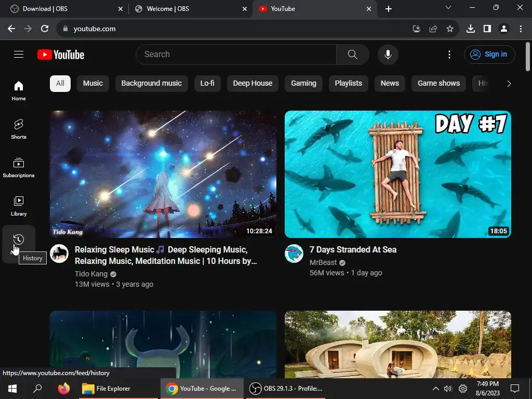Open Tido Kang channel avatar
The height and width of the screenshot is (399, 532).
[59, 254]
